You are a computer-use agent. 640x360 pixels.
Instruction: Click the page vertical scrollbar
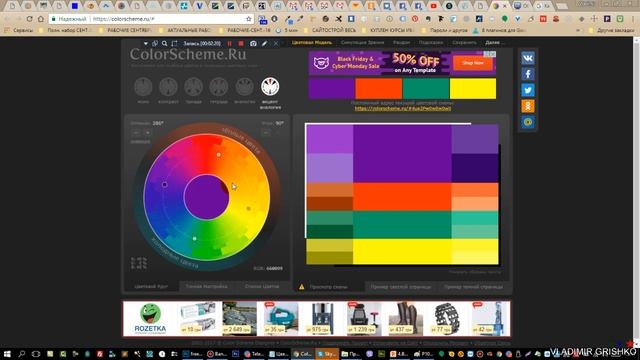(636, 192)
